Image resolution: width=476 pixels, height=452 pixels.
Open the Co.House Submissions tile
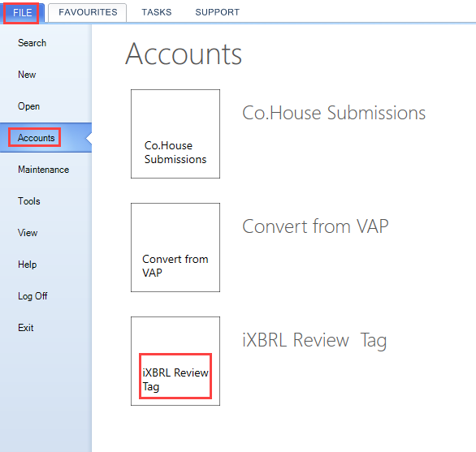(175, 134)
